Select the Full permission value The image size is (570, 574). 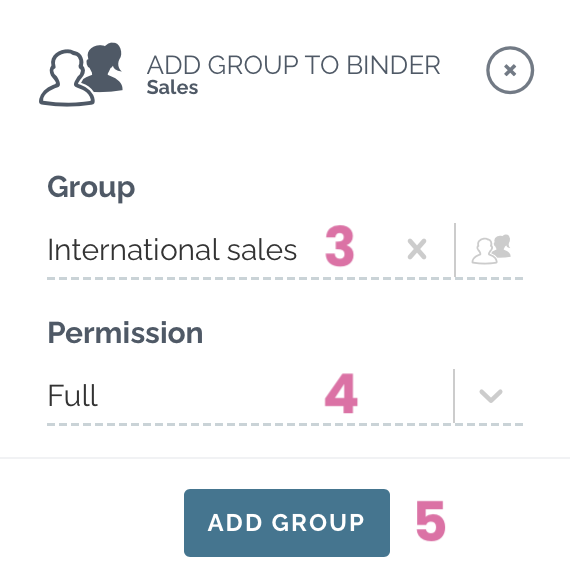tap(72, 395)
